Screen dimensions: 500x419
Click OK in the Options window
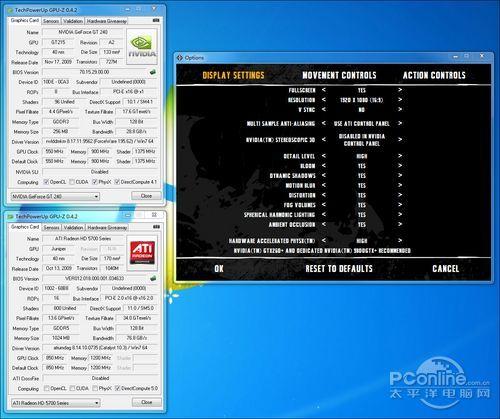click(x=219, y=269)
